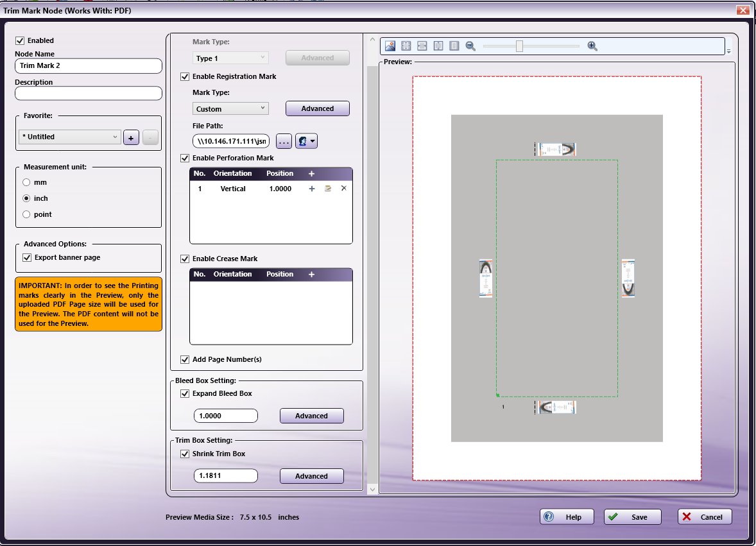The height and width of the screenshot is (546, 756).
Task: Click the fit-width preview icon
Action: point(422,46)
